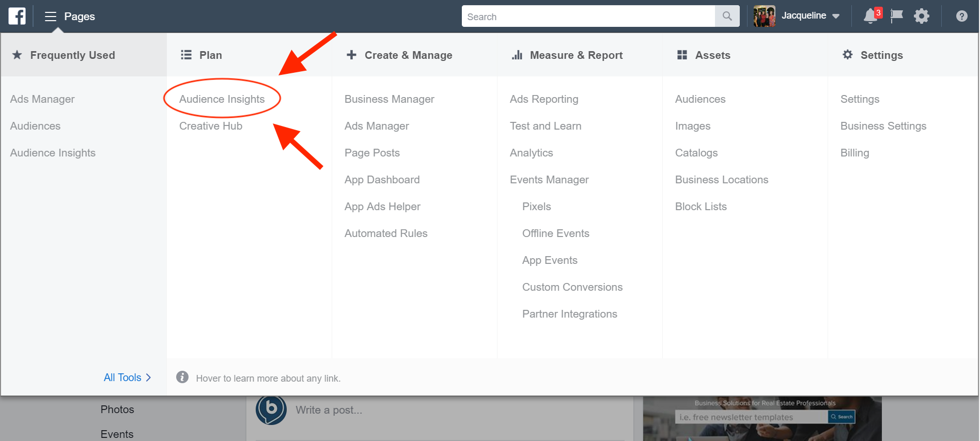
Task: Open Partner Integrations
Action: tap(570, 314)
